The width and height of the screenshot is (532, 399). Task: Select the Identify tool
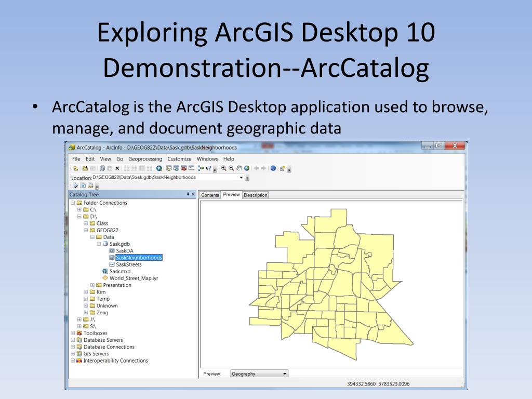coord(273,168)
